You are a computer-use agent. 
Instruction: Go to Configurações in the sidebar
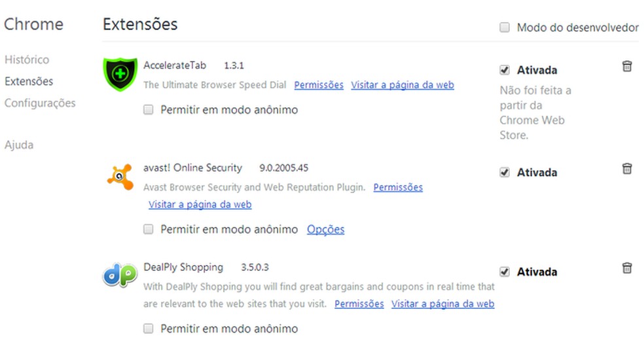(40, 103)
